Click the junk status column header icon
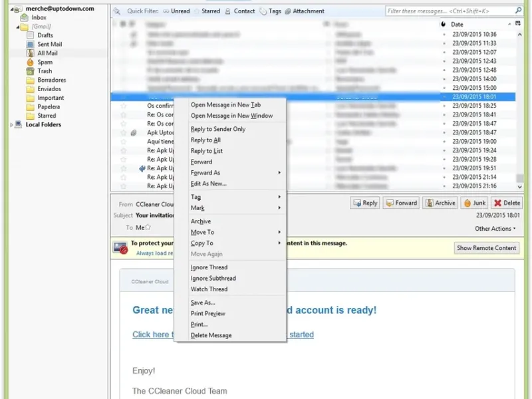Viewport: 532px width, 399px height. [444, 25]
